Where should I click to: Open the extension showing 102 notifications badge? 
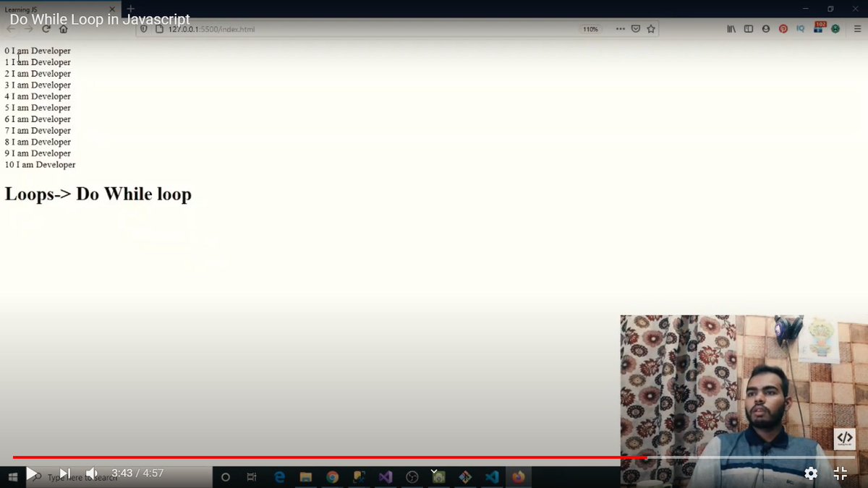click(818, 29)
